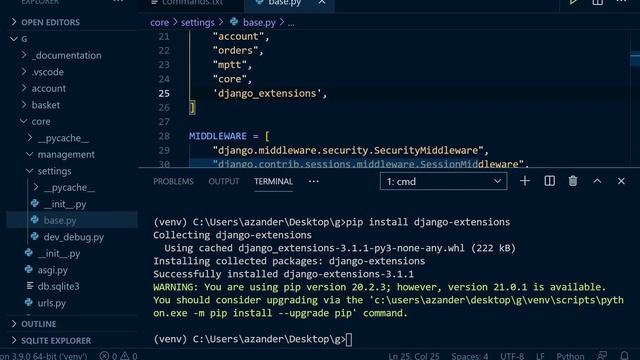Open asgi.py file

(x=53, y=270)
